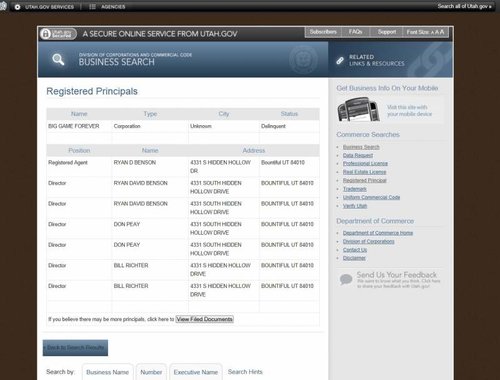Open the FAQs tab
This screenshot has height=380, width=500.
[x=355, y=32]
